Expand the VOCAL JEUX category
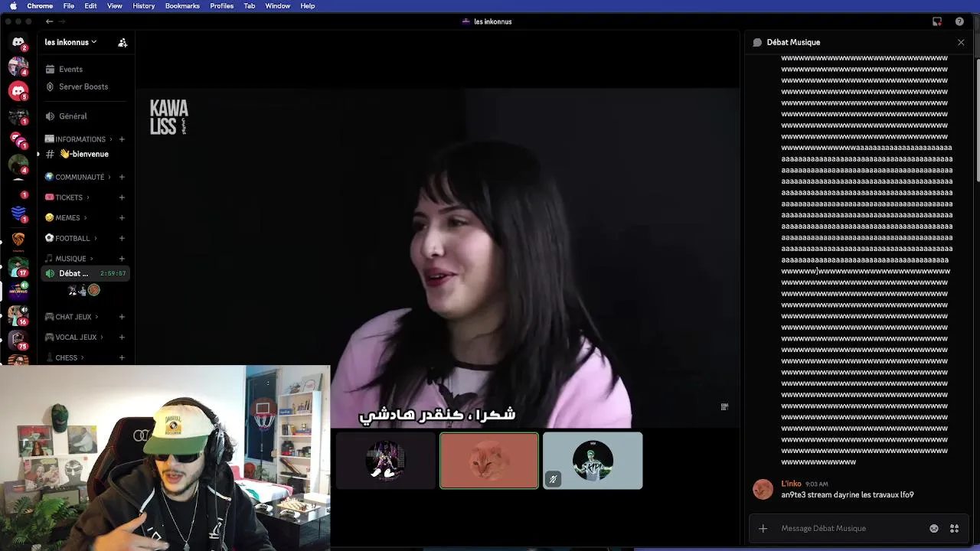This screenshot has height=551, width=980. (74, 337)
